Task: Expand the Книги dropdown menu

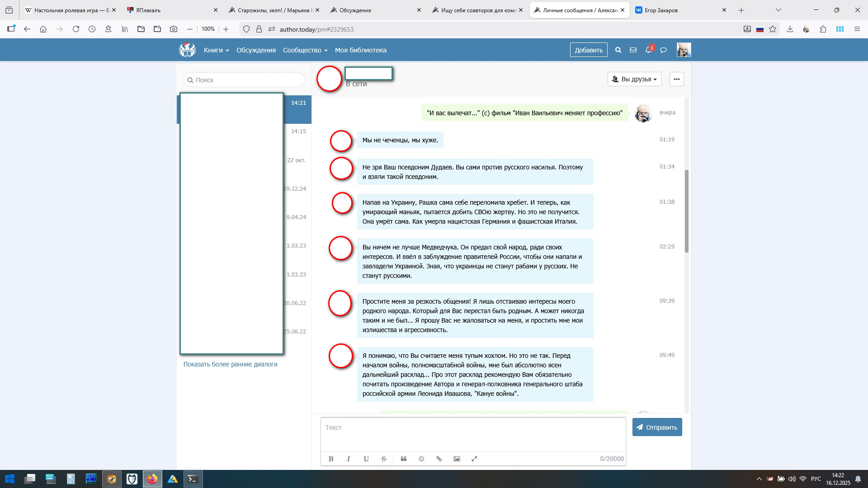Action: 216,50
